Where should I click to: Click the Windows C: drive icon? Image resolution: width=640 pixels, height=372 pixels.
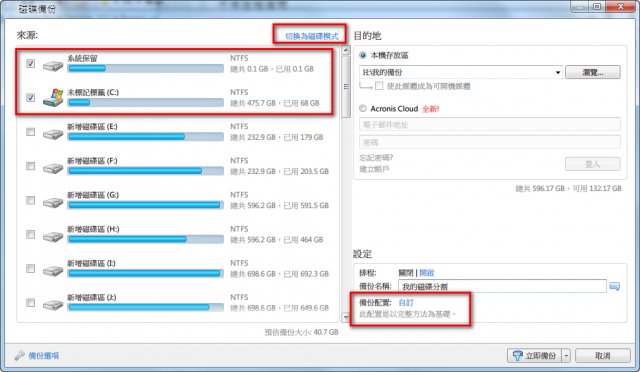53,98
